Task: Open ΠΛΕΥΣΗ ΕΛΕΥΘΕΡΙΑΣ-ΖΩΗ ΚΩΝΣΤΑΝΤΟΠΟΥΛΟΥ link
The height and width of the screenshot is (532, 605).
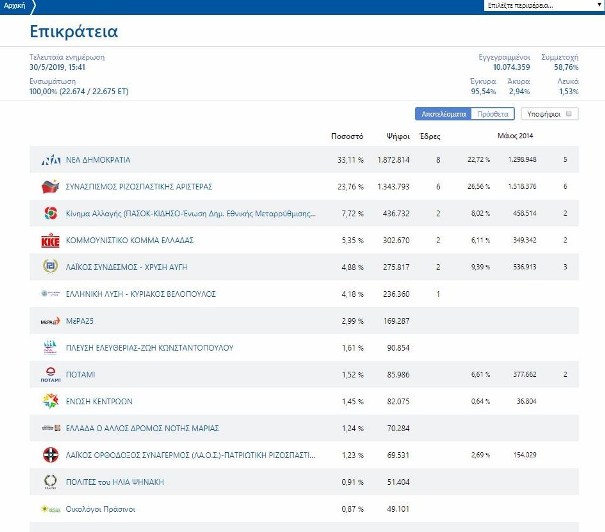Action: (x=150, y=348)
